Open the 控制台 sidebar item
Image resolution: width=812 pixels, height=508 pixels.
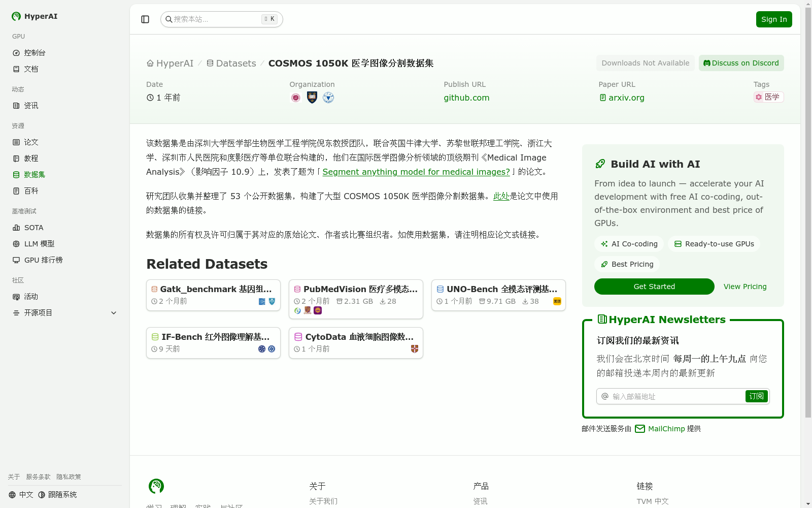pyautogui.click(x=65, y=53)
